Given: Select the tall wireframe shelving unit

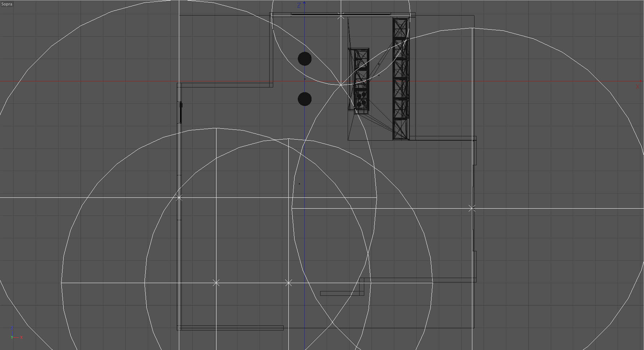Looking at the screenshot, I should tap(401, 78).
